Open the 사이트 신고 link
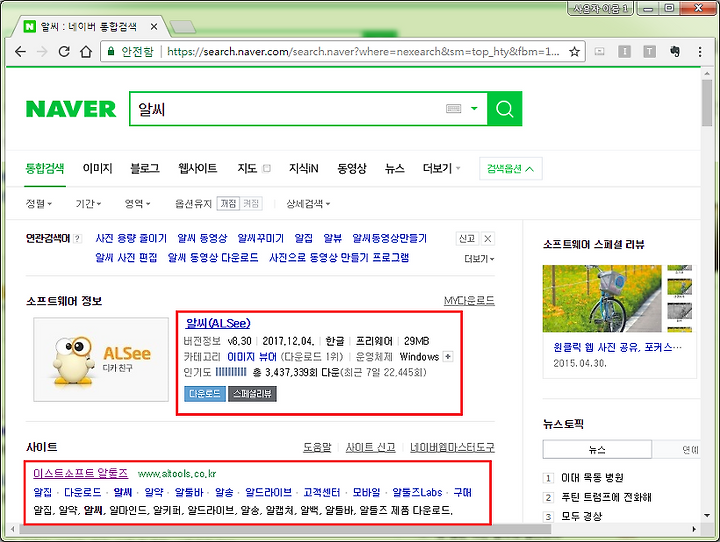The image size is (720, 542). 370,447
